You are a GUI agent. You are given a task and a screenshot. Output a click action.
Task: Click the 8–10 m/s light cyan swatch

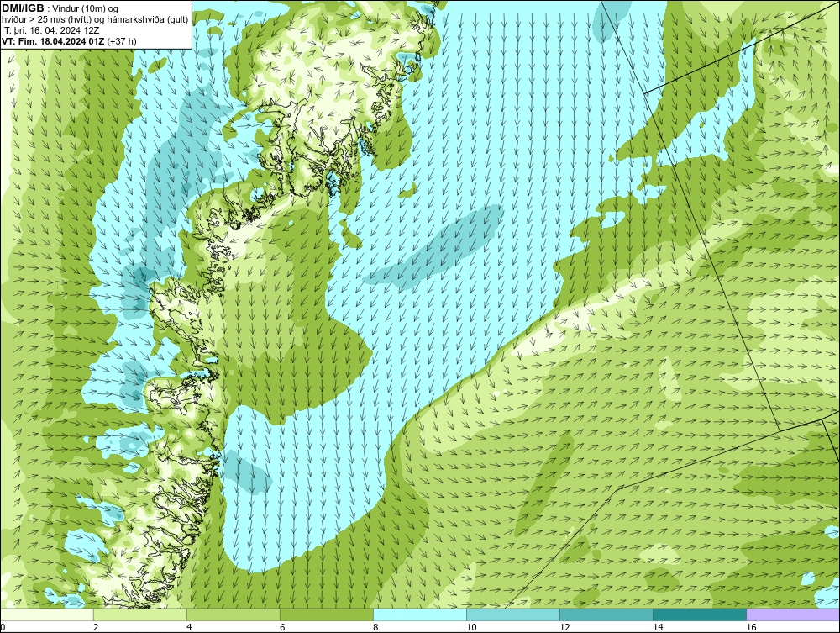(x=420, y=615)
